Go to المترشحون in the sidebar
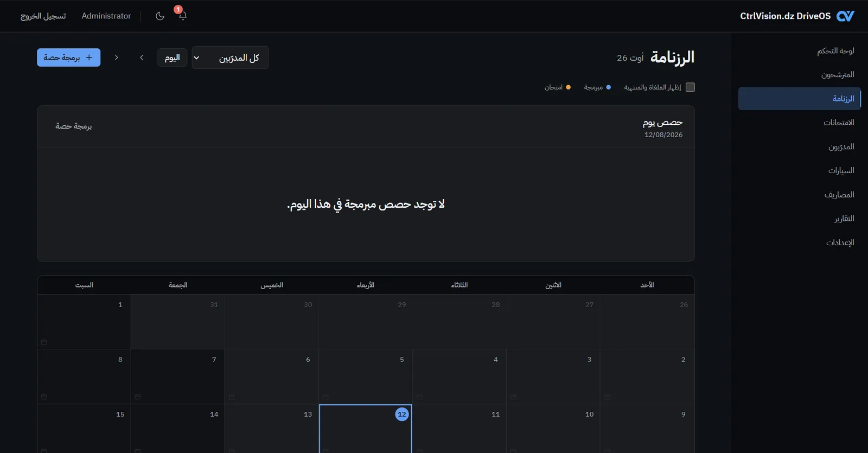 800,74
